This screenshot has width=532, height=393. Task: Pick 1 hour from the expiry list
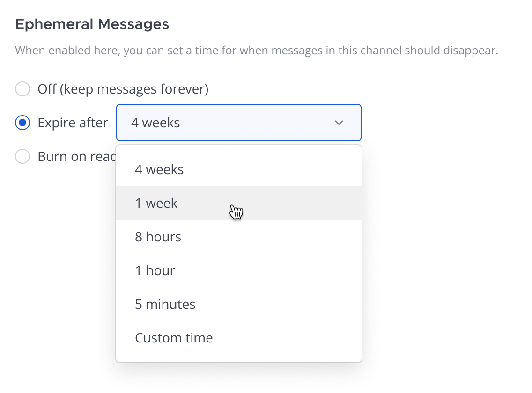[239, 270]
